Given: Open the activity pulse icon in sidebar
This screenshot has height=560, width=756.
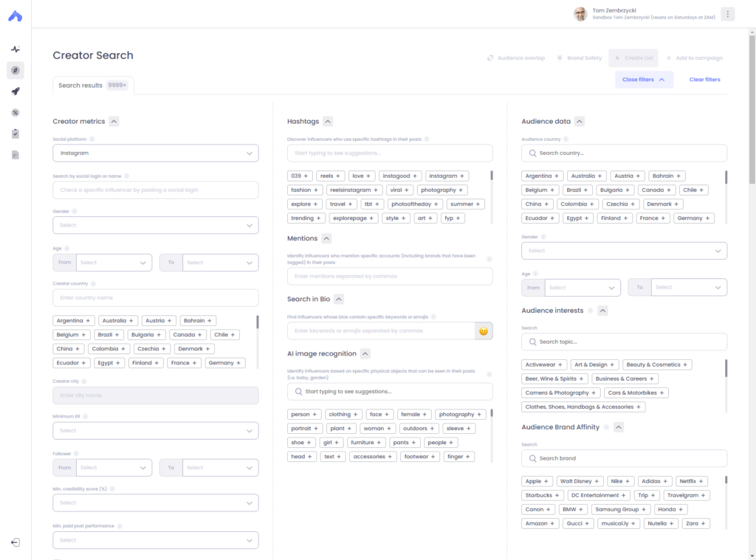Looking at the screenshot, I should point(15,48).
